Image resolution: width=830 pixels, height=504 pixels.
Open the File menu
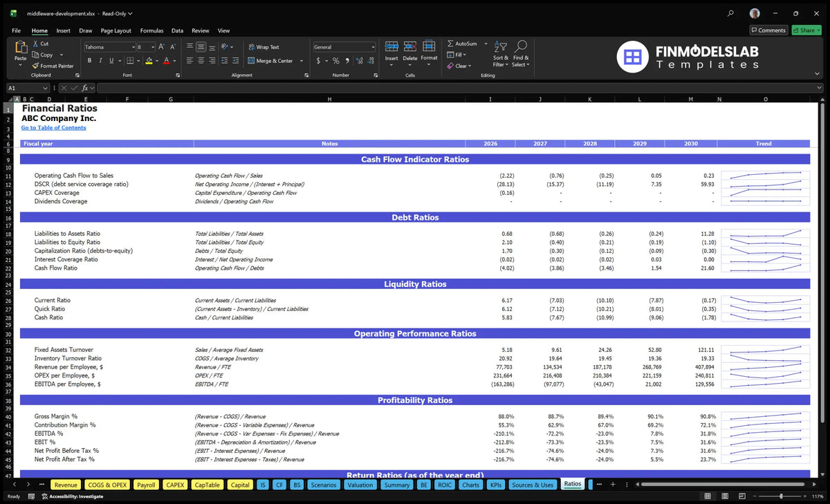(x=16, y=30)
